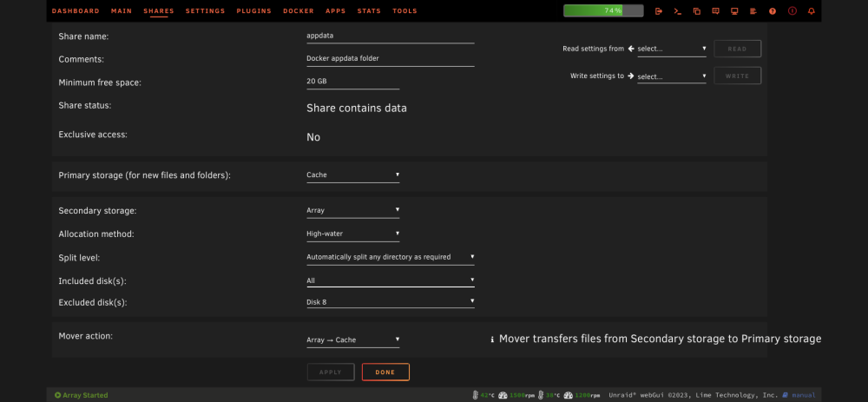868x402 pixels.
Task: Toggle the help question-mark icon
Action: (x=773, y=11)
